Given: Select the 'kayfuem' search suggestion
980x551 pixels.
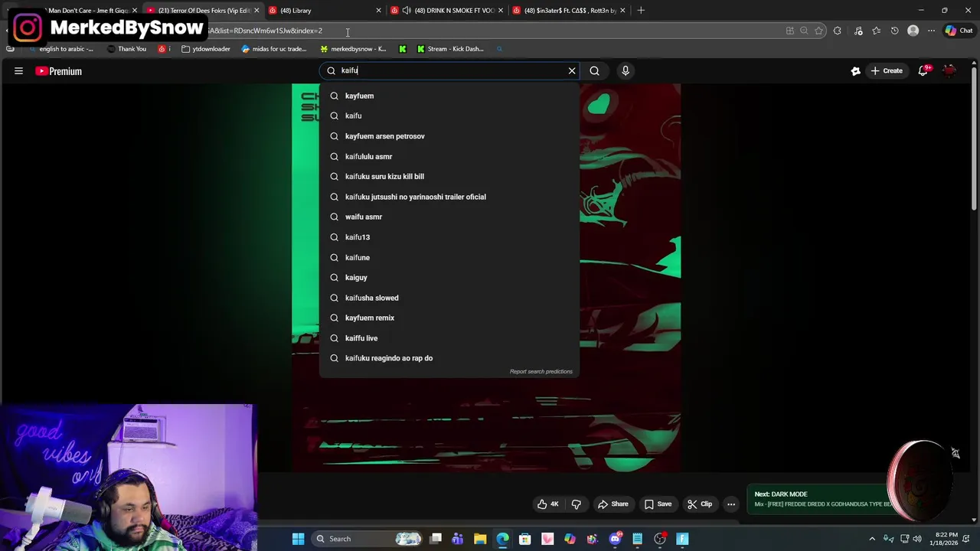Looking at the screenshot, I should [449, 96].
